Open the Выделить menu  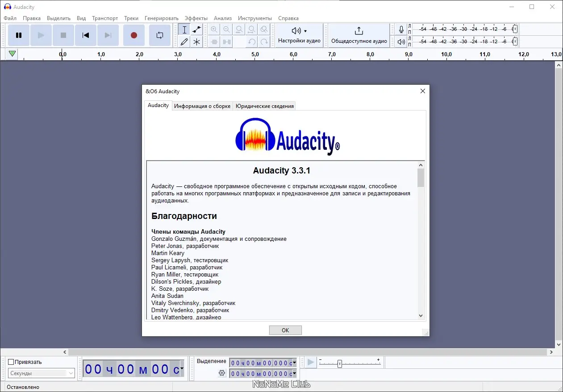pyautogui.click(x=58, y=18)
